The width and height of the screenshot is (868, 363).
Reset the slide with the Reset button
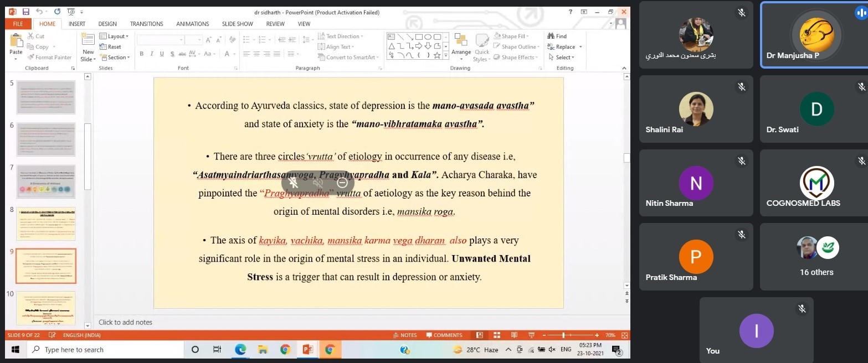111,47
